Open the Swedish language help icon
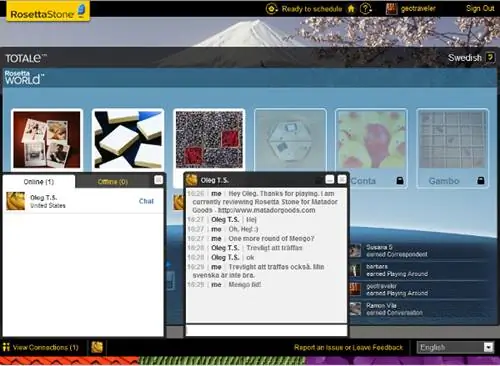 click(x=490, y=57)
